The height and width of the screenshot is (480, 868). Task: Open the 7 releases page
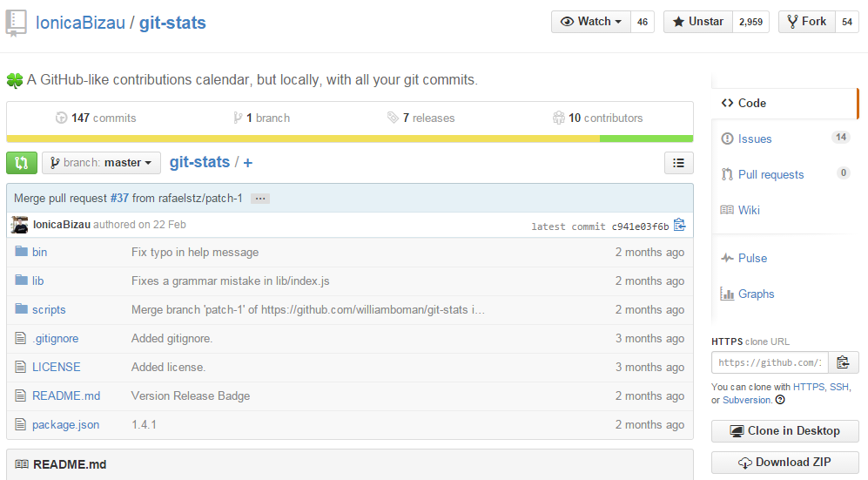[x=421, y=118]
